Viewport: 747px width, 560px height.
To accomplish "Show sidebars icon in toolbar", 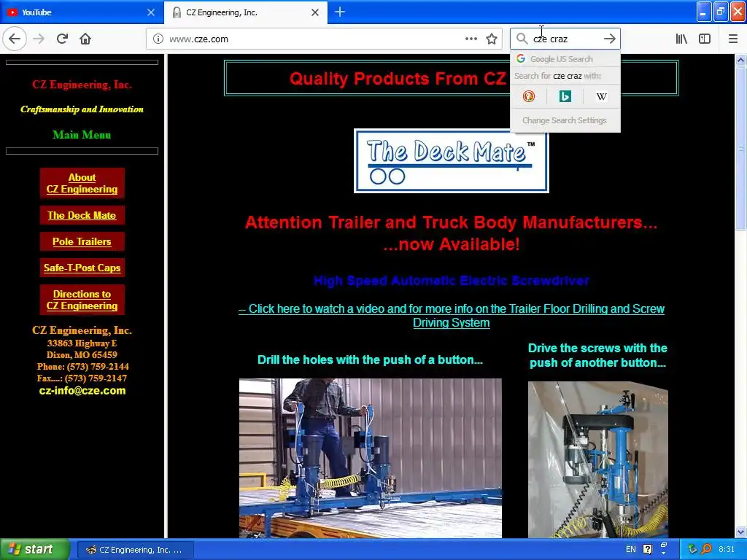I will [705, 39].
